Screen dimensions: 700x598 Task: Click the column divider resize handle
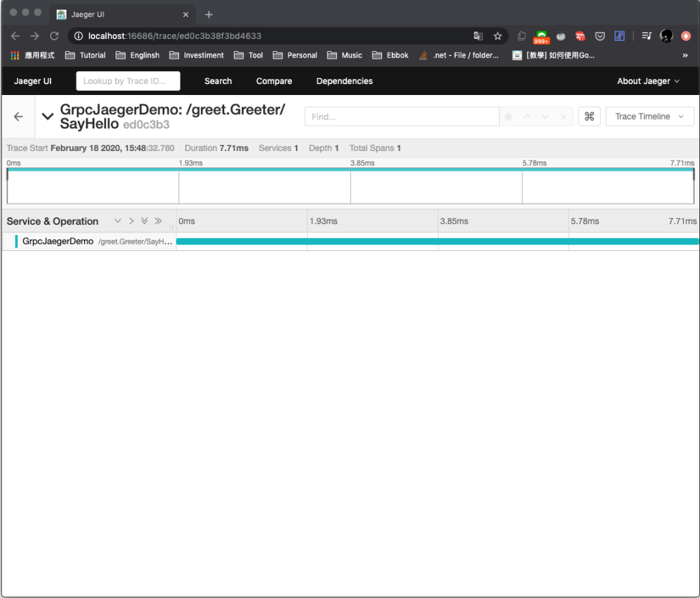tap(172, 227)
